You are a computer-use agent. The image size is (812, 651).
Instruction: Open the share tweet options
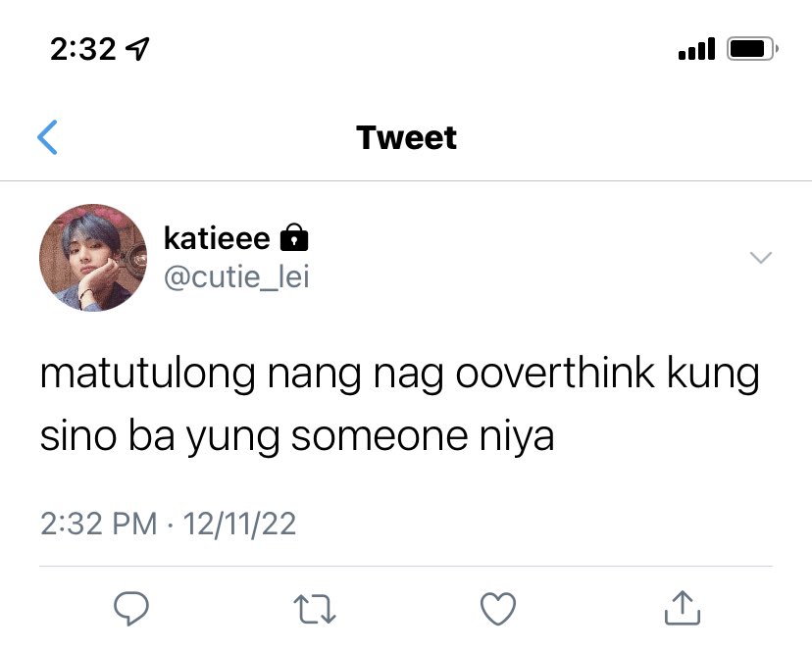683,608
